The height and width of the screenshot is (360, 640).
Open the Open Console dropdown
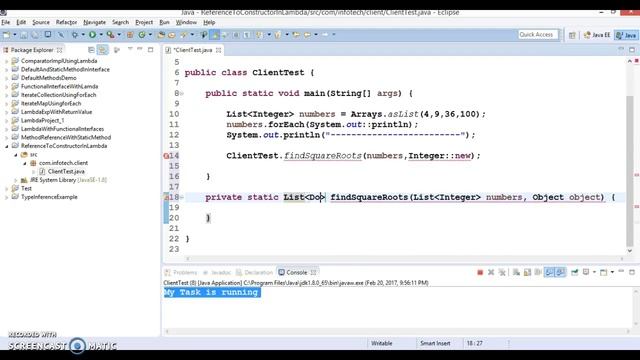612,272
